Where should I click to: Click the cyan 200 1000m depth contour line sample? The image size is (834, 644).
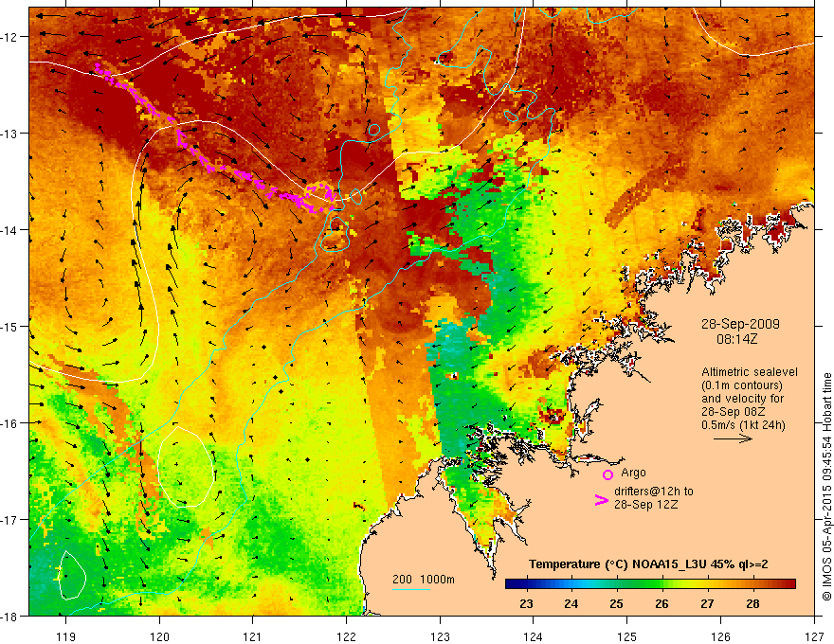click(411, 589)
